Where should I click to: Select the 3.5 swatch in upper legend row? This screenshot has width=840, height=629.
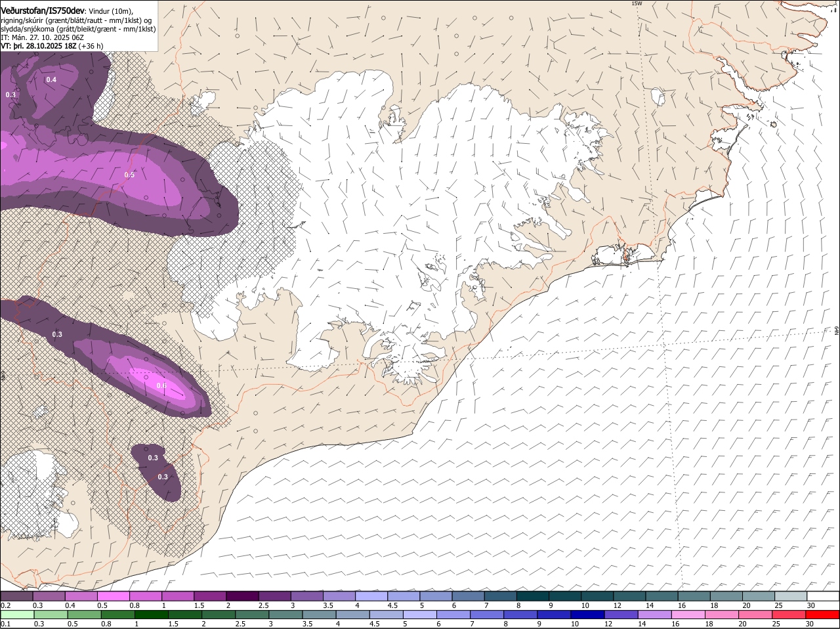click(x=339, y=596)
